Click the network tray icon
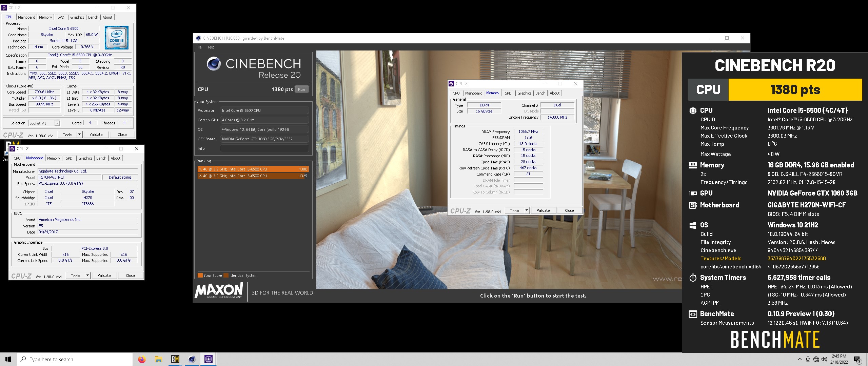 (x=816, y=359)
